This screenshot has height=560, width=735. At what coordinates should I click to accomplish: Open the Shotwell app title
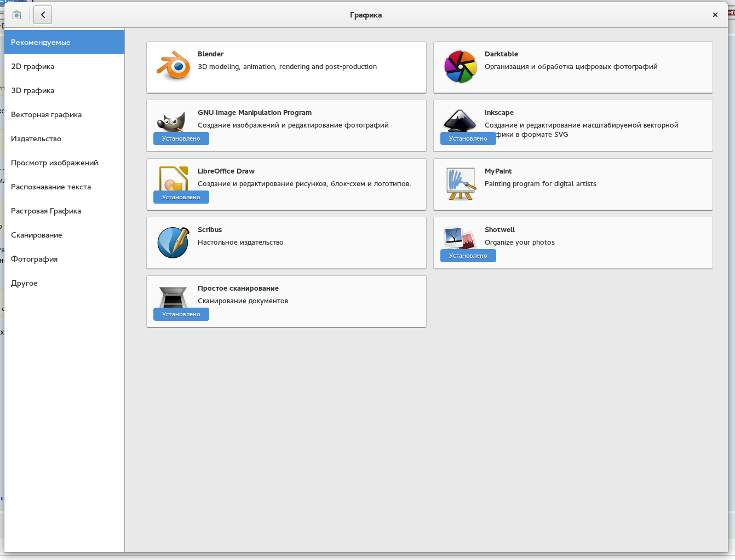click(x=499, y=230)
